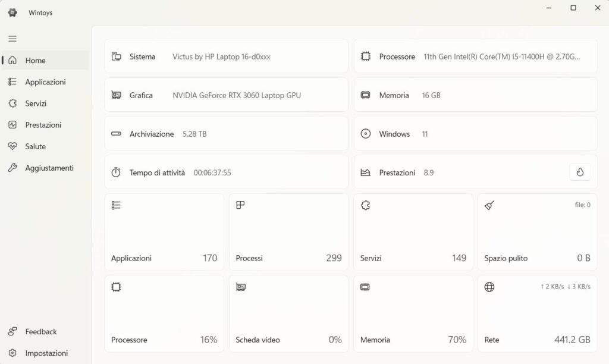Select Salute in the navigation pane
Viewport: 609px width, 364px height.
point(35,146)
